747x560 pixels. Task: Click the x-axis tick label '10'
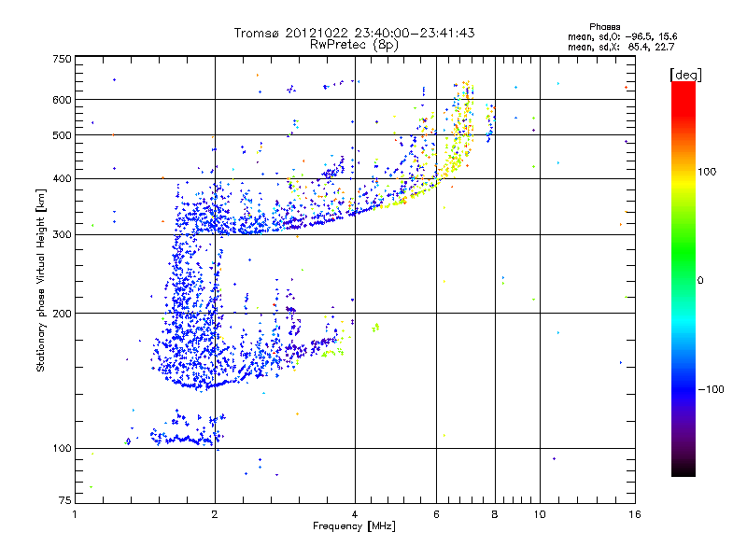[x=540, y=514]
